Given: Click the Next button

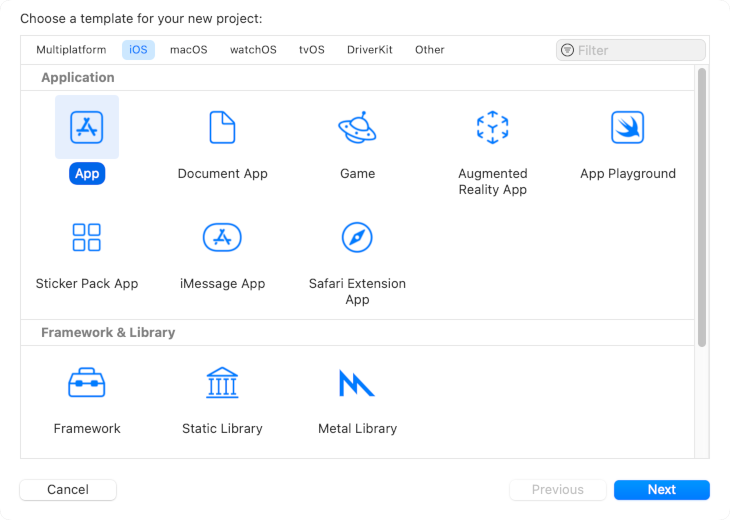Looking at the screenshot, I should coord(661,490).
